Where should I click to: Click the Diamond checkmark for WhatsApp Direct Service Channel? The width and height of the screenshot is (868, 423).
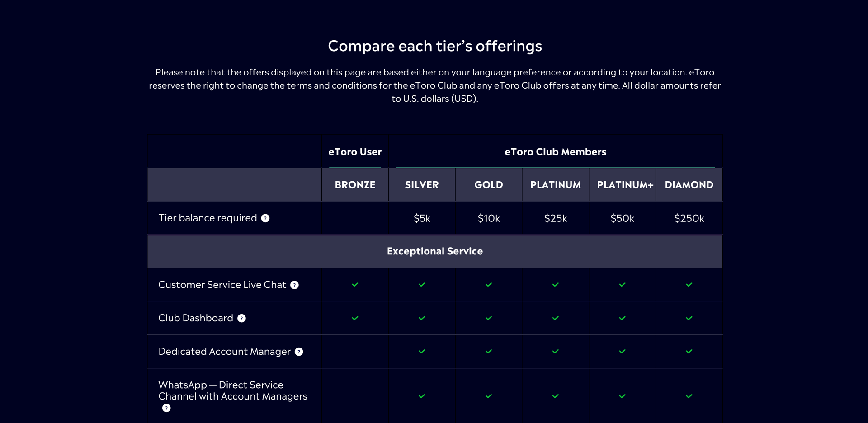tap(689, 396)
